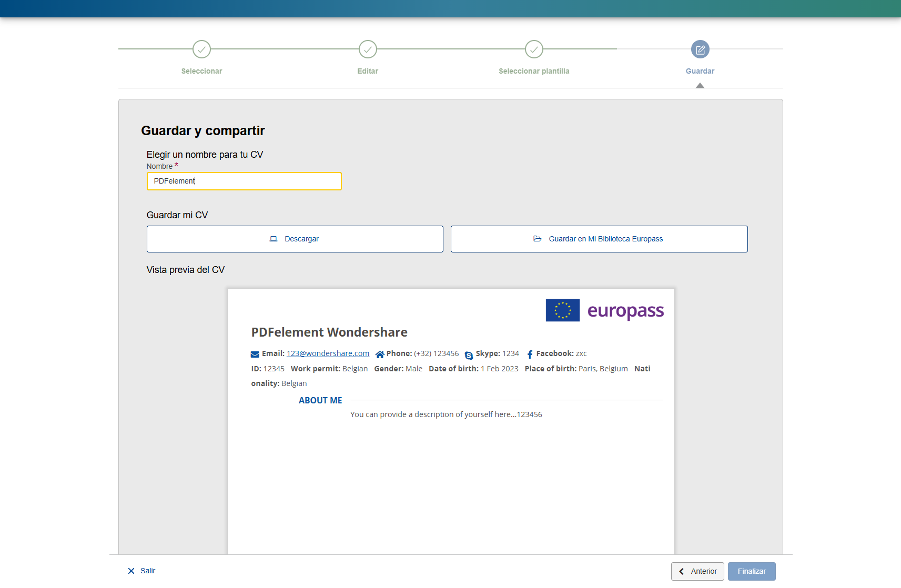Click the laptop icon beside Descargar
The image size is (901, 588).
click(274, 239)
